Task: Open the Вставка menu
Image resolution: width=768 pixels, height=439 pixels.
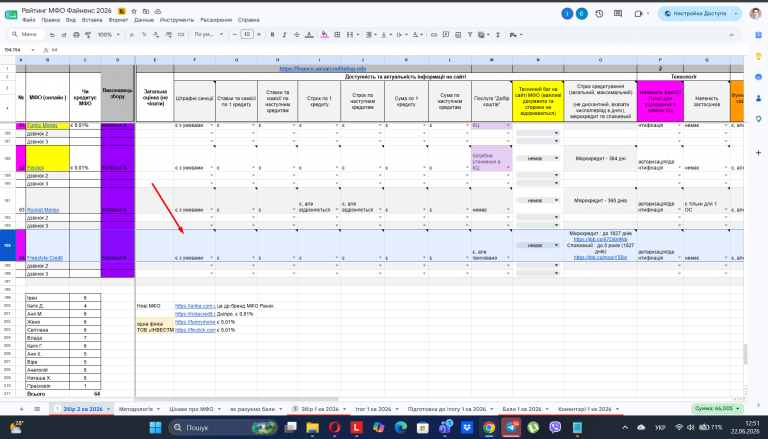Action: click(92, 20)
